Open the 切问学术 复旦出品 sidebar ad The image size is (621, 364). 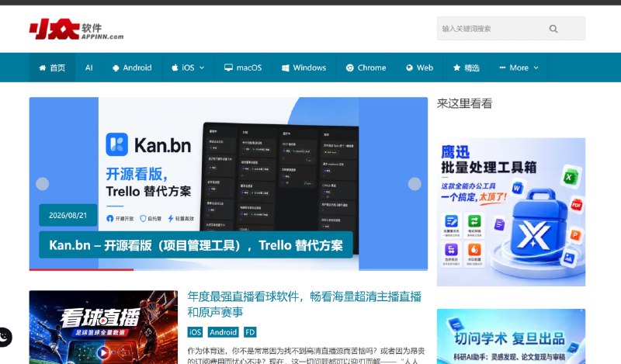click(511, 337)
